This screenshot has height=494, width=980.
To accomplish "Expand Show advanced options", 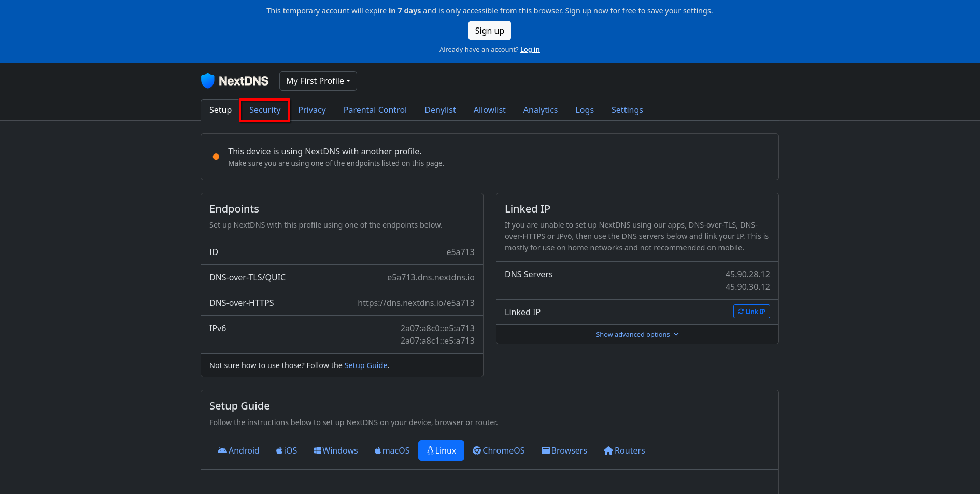I will pyautogui.click(x=637, y=334).
